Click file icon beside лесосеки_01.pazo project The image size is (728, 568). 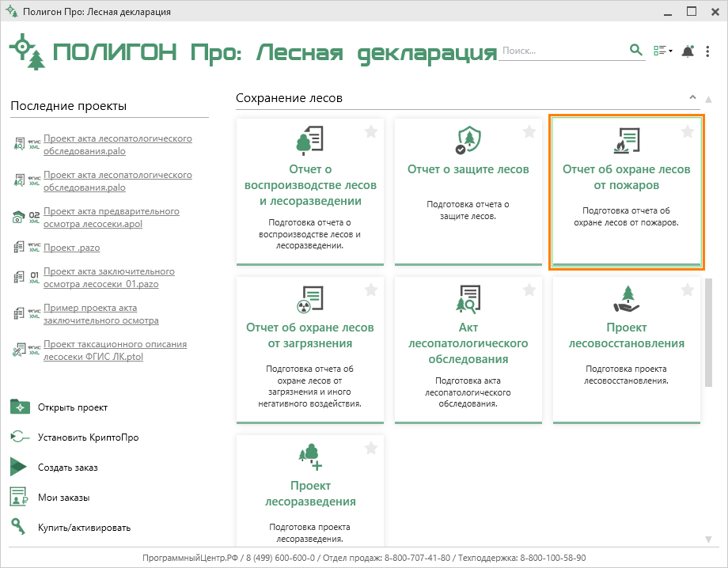pyautogui.click(x=18, y=277)
